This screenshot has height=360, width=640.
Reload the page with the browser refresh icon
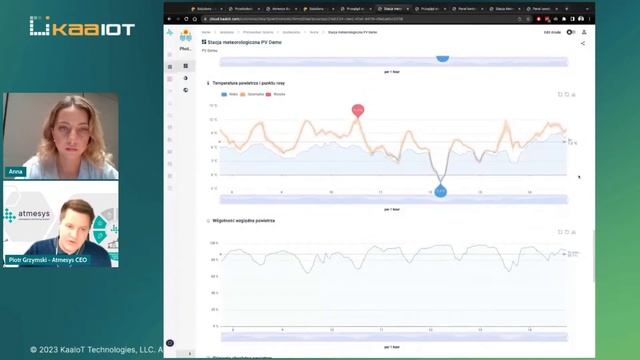pyautogui.click(x=186, y=19)
